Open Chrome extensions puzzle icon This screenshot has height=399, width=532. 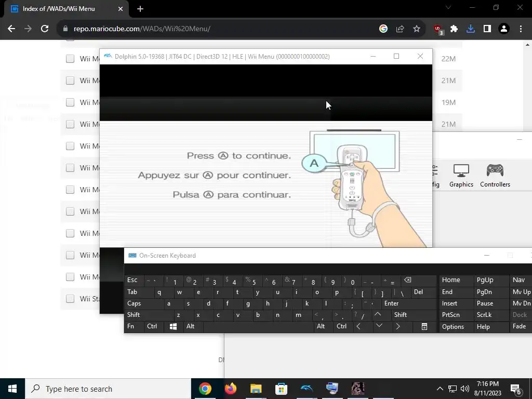pos(454,29)
